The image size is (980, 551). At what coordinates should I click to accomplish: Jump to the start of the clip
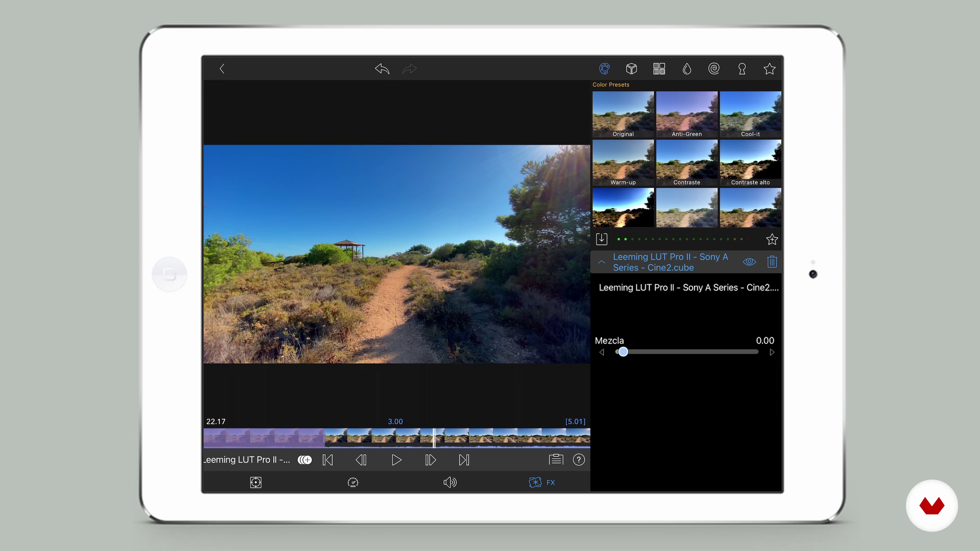(327, 460)
